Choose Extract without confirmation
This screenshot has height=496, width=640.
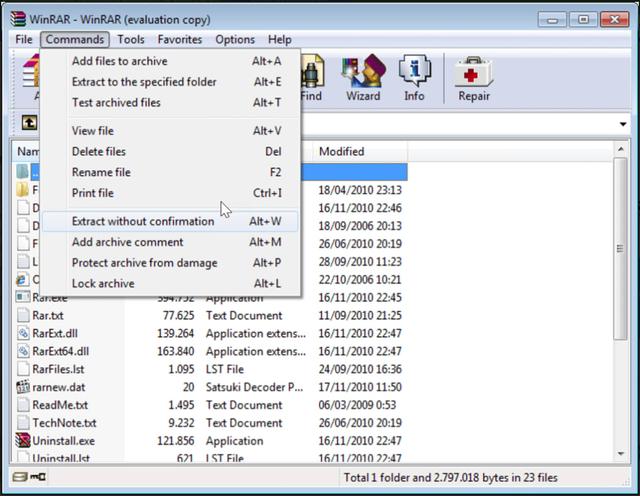point(143,221)
